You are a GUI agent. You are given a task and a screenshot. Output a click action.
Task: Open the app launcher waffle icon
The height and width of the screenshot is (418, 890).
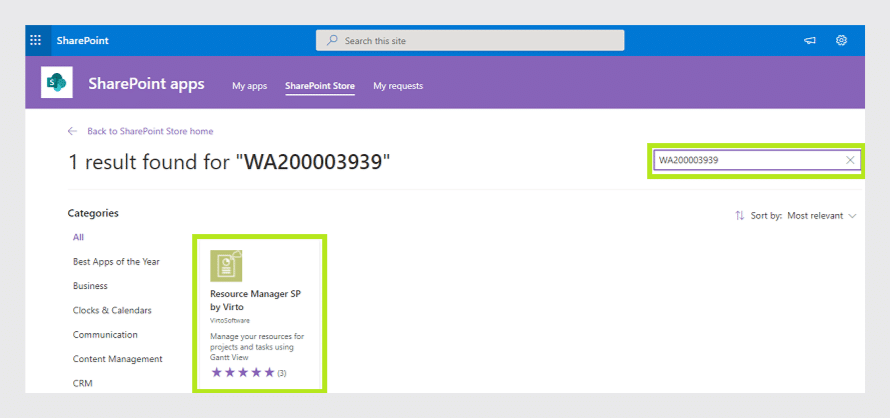[35, 40]
